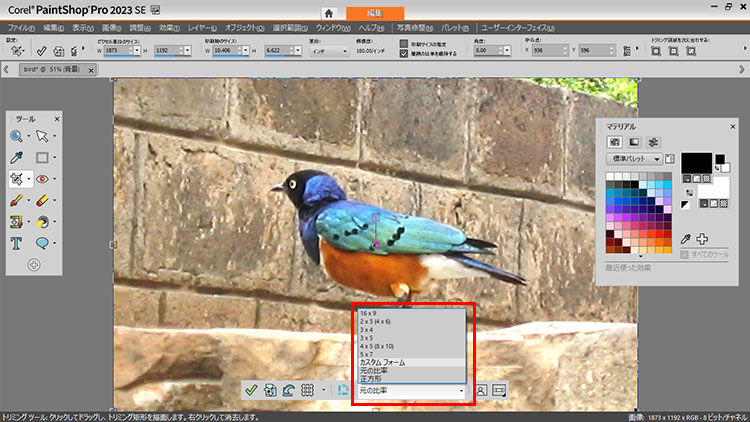Select the Paint Brush tool

pos(17,200)
